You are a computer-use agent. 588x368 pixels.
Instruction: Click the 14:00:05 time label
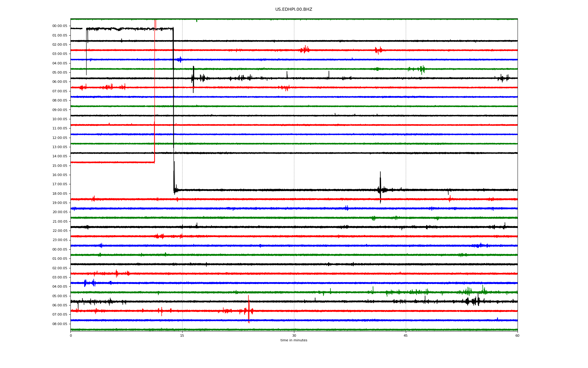[x=60, y=156]
